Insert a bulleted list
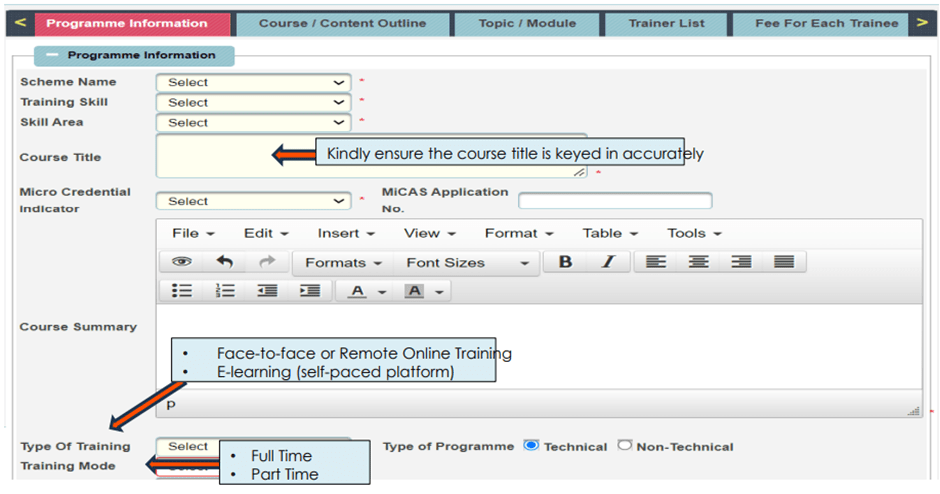This screenshot has width=940, height=494. pyautogui.click(x=181, y=290)
